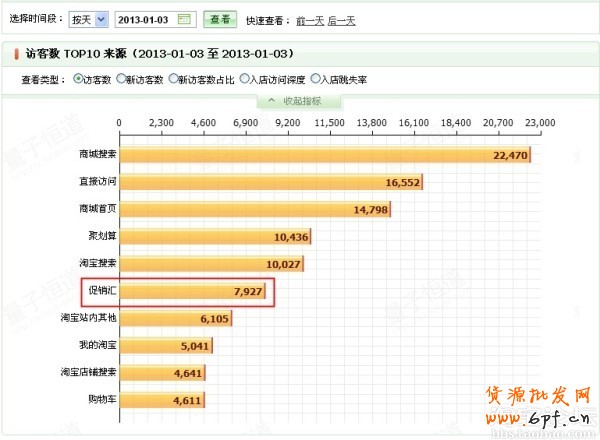Viewport: 600px width, 440px height.
Task: Jump to next day via 后一天 link
Action: tap(341, 21)
